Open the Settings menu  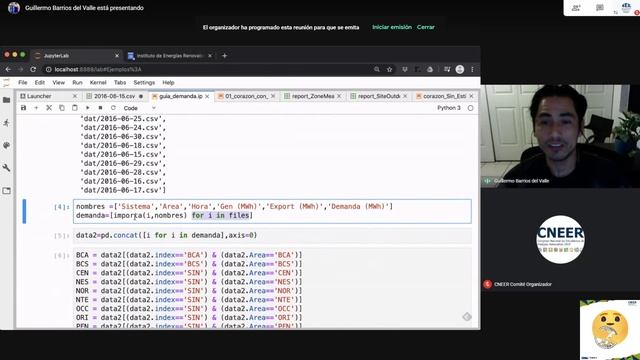click(x=144, y=82)
